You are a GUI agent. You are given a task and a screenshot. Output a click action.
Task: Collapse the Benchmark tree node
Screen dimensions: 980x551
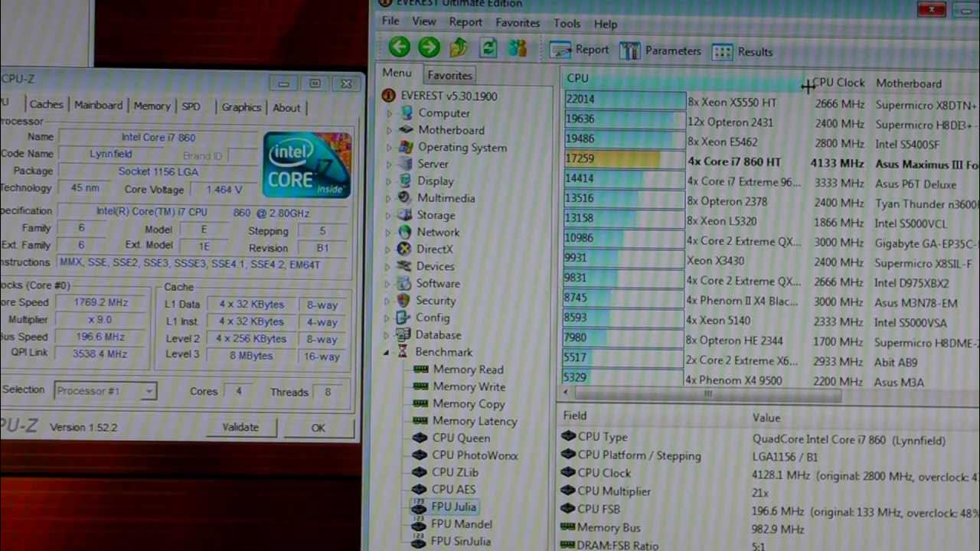click(387, 353)
